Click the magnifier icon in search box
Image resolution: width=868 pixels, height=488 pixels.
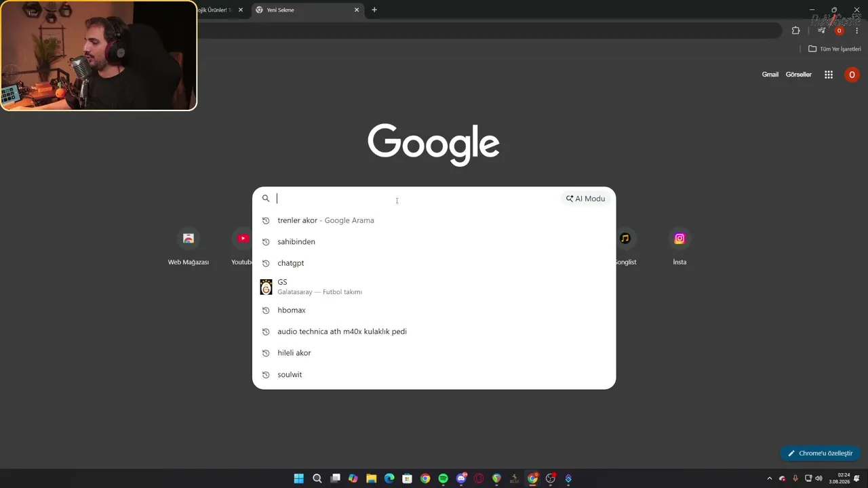click(266, 199)
